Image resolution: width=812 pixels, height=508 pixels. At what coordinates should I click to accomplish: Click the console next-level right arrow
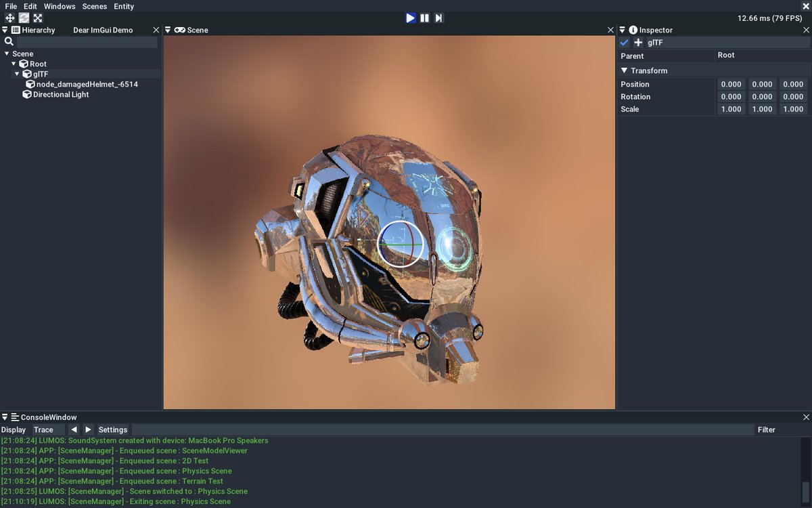coord(88,429)
